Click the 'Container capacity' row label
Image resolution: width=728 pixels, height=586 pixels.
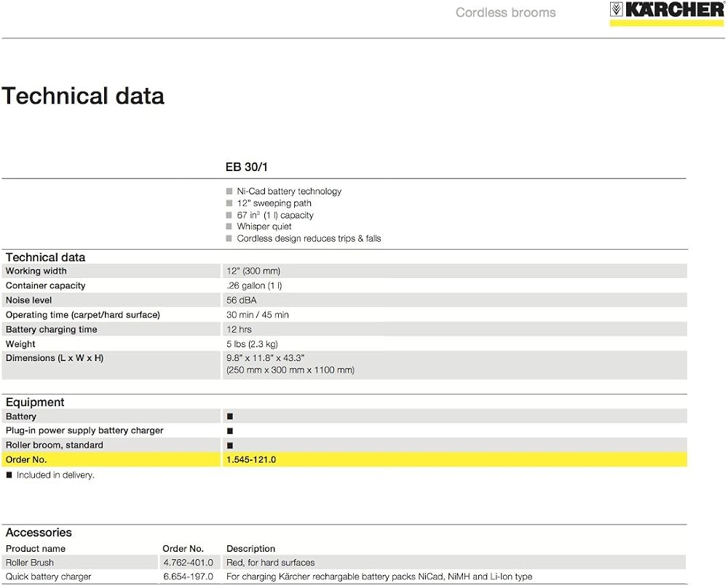(x=45, y=285)
